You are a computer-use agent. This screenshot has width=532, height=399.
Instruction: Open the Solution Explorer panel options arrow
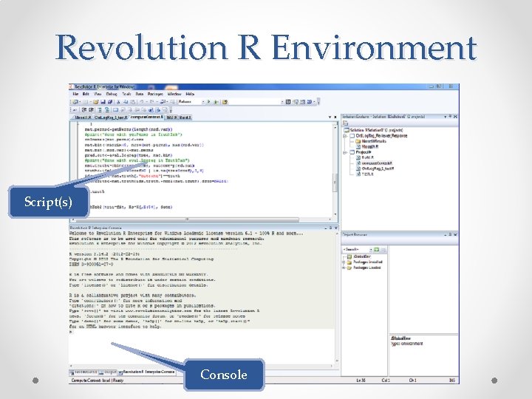point(445,117)
